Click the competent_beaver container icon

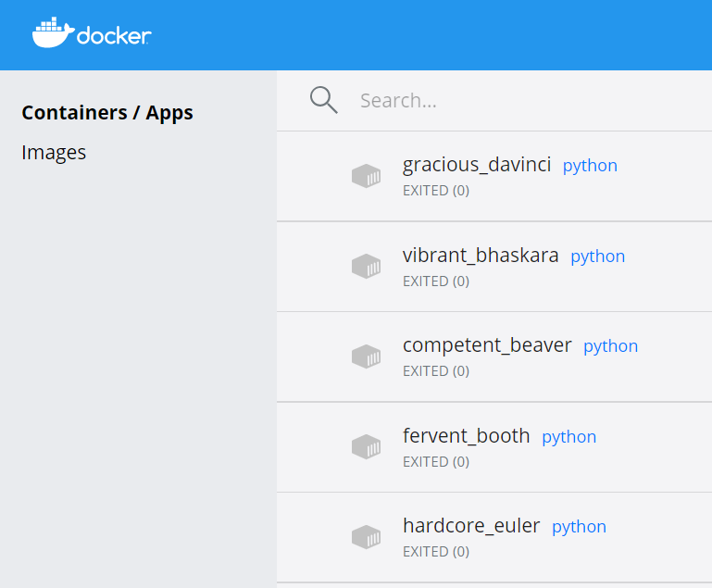366,357
